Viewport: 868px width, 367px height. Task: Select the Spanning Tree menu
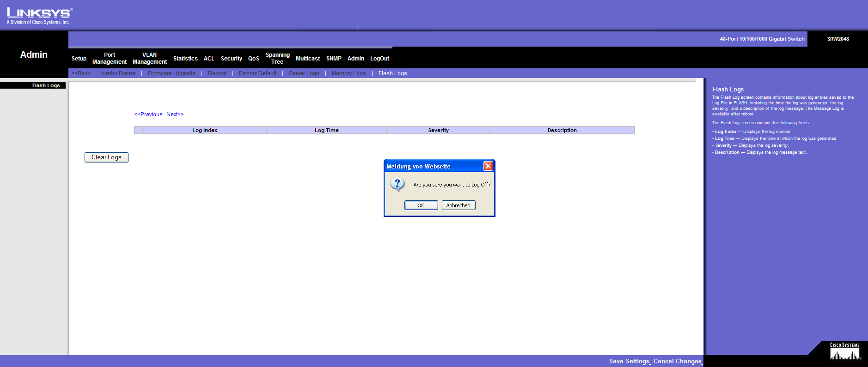[277, 58]
